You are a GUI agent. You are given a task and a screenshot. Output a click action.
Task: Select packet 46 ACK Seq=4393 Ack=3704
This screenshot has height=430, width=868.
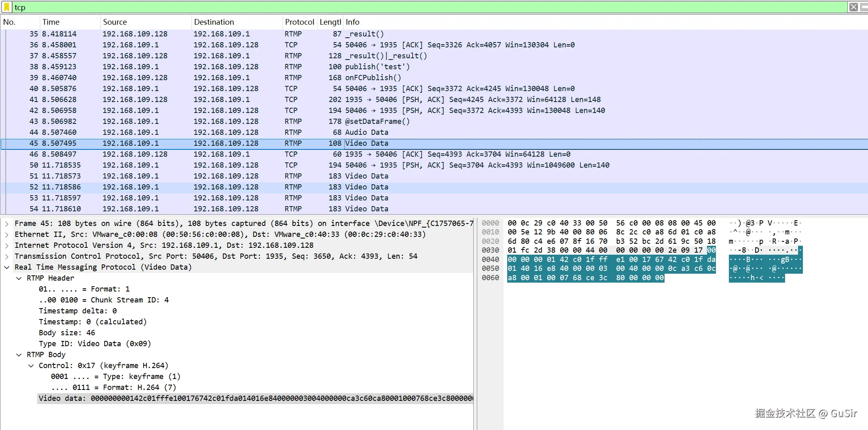pyautogui.click(x=434, y=154)
